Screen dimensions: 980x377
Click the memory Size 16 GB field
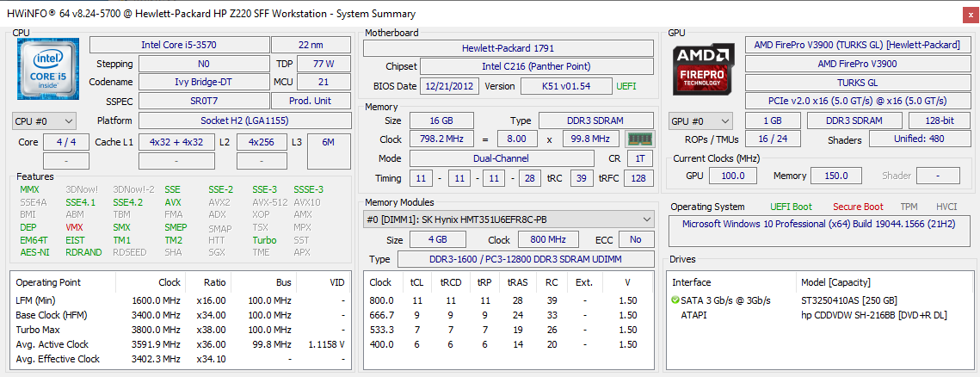442,121
